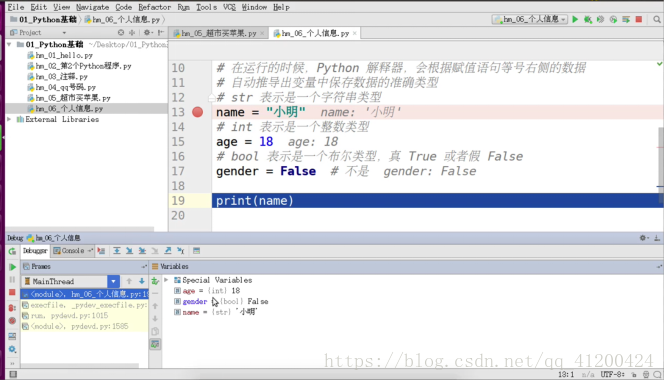
Task: Toggle show referring objects icon in Variables
Action: pos(155,344)
